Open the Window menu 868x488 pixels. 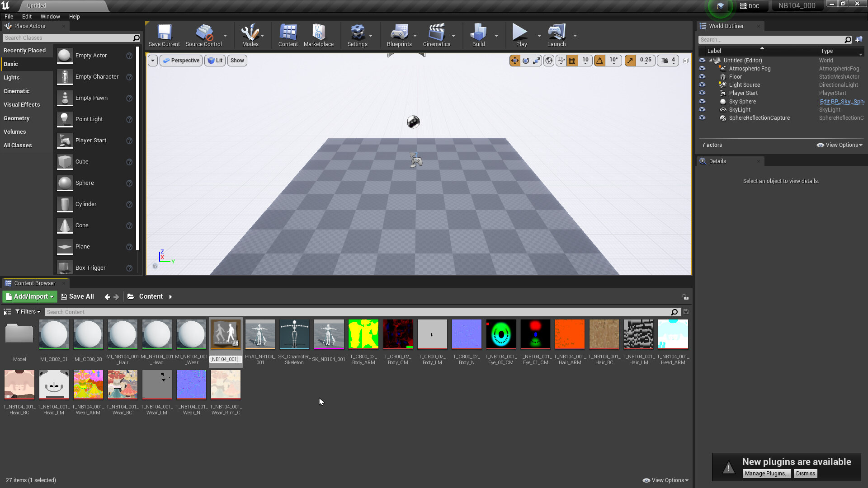(50, 17)
